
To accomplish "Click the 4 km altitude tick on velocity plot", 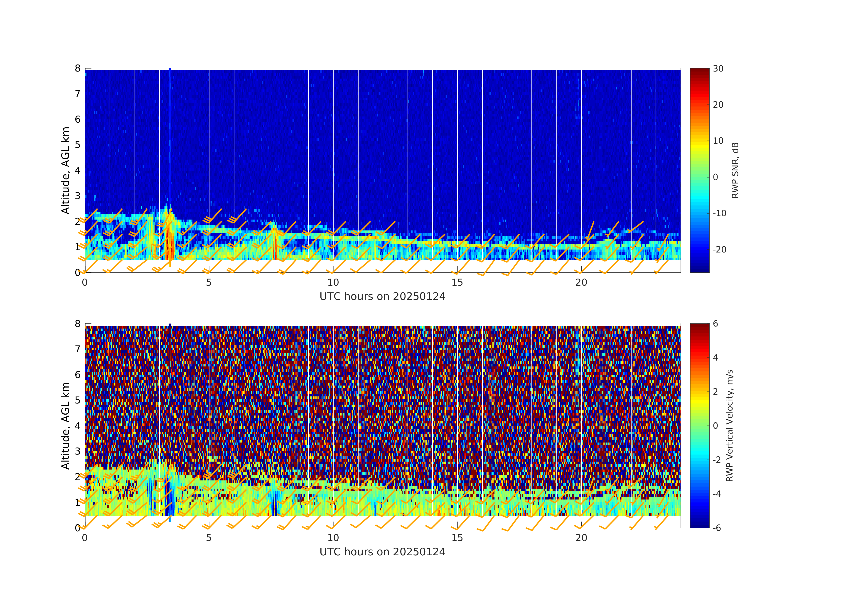I will click(x=78, y=426).
